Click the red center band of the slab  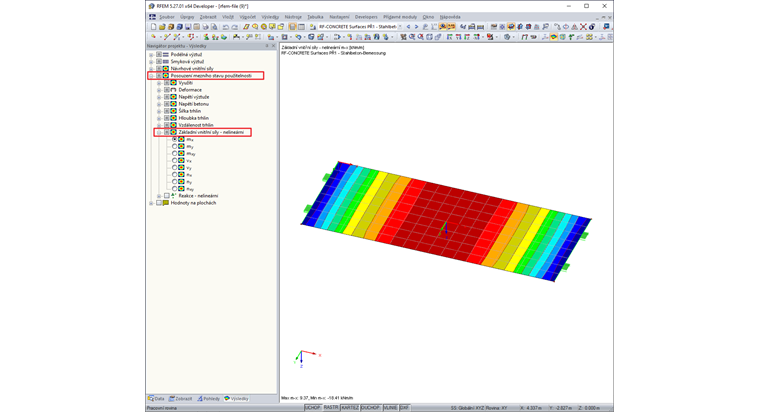tap(446, 221)
